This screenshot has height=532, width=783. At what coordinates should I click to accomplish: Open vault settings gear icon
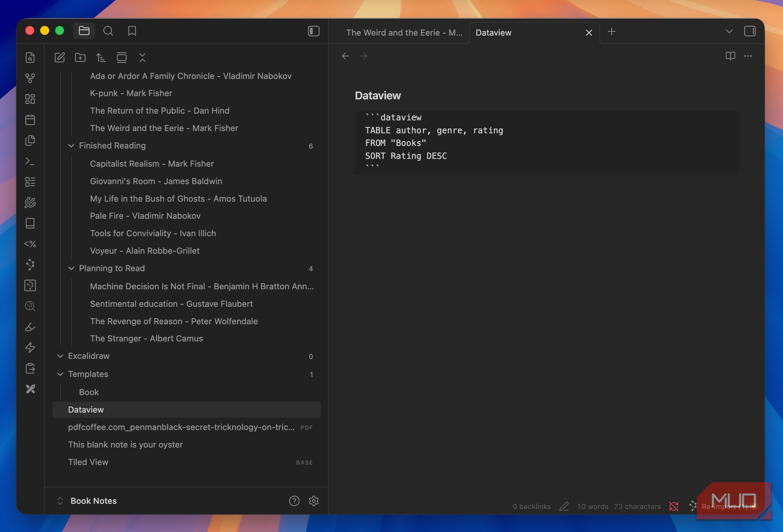click(314, 501)
